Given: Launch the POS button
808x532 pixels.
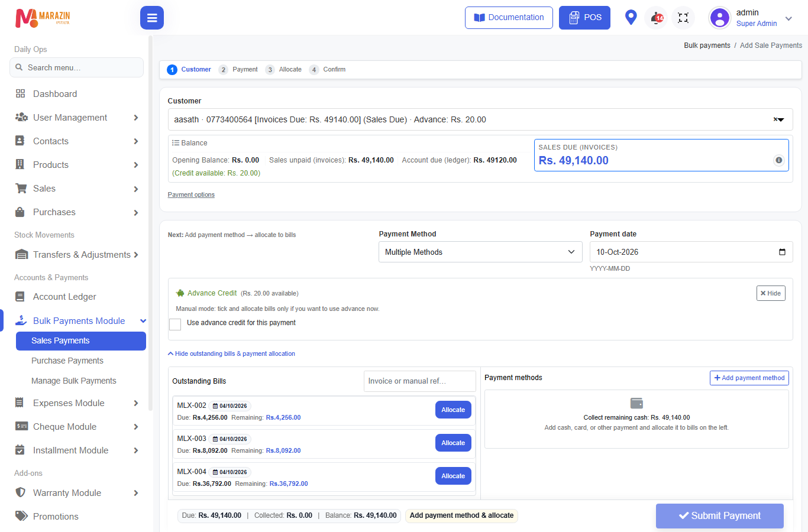Looking at the screenshot, I should pyautogui.click(x=584, y=18).
